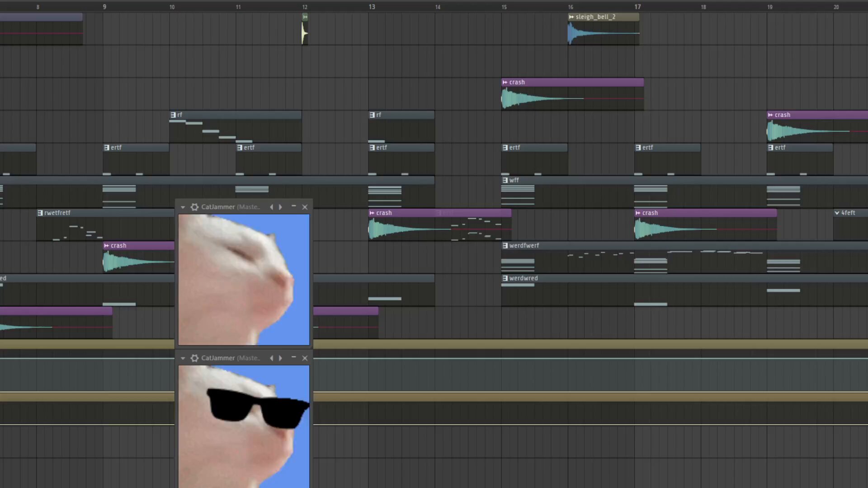Viewport: 868px width, 488px height.
Task: Open pattern icon of ertf clip at bar 11
Action: click(x=240, y=147)
